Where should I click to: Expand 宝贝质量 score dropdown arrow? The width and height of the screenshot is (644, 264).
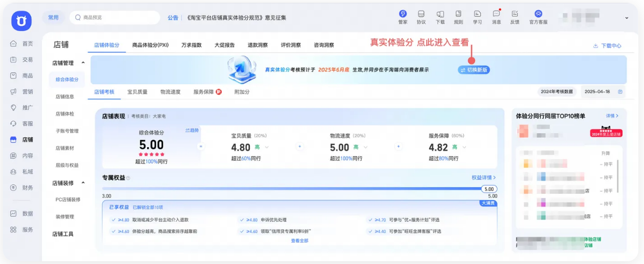[x=267, y=147]
